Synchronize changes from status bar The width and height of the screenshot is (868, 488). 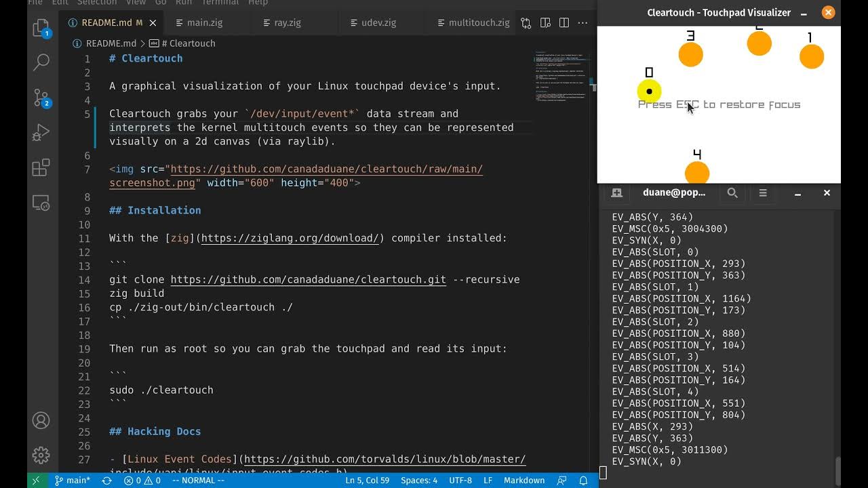click(106, 481)
